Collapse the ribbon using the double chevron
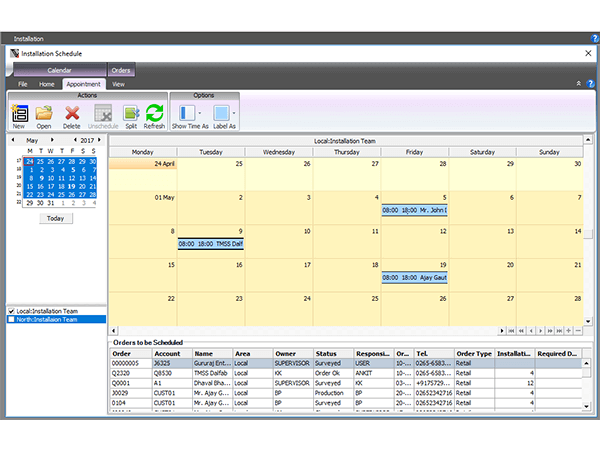 (x=578, y=84)
